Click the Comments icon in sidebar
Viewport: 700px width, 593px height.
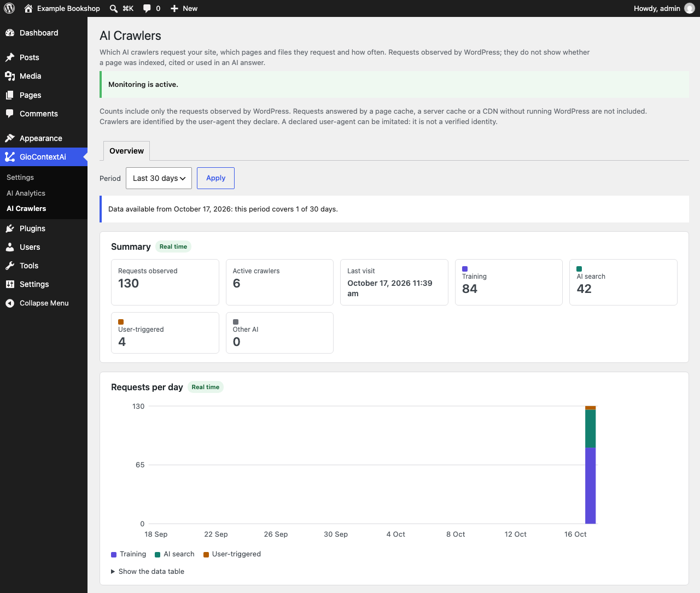coord(10,114)
